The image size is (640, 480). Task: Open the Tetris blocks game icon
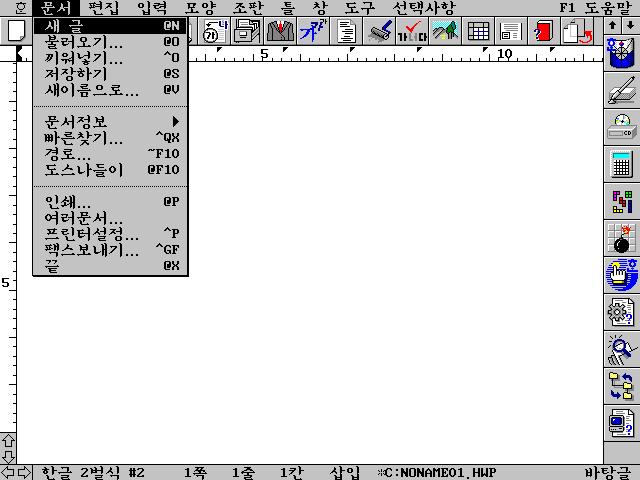622,201
